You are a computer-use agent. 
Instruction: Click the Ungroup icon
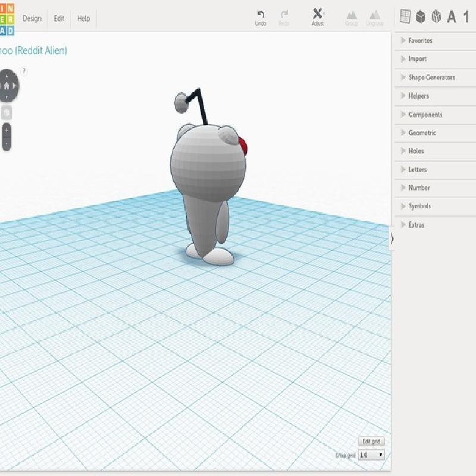pyautogui.click(x=375, y=18)
